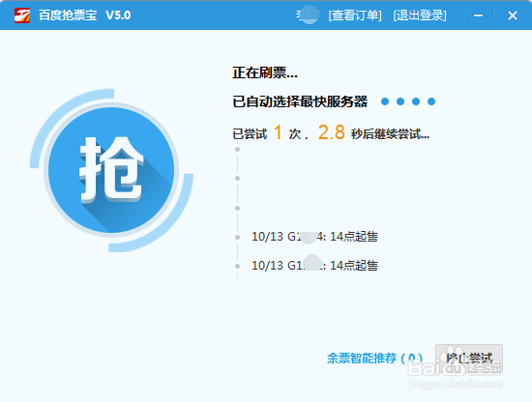
Task: Open 余票智能推荐 (0) link
Action: point(374,358)
